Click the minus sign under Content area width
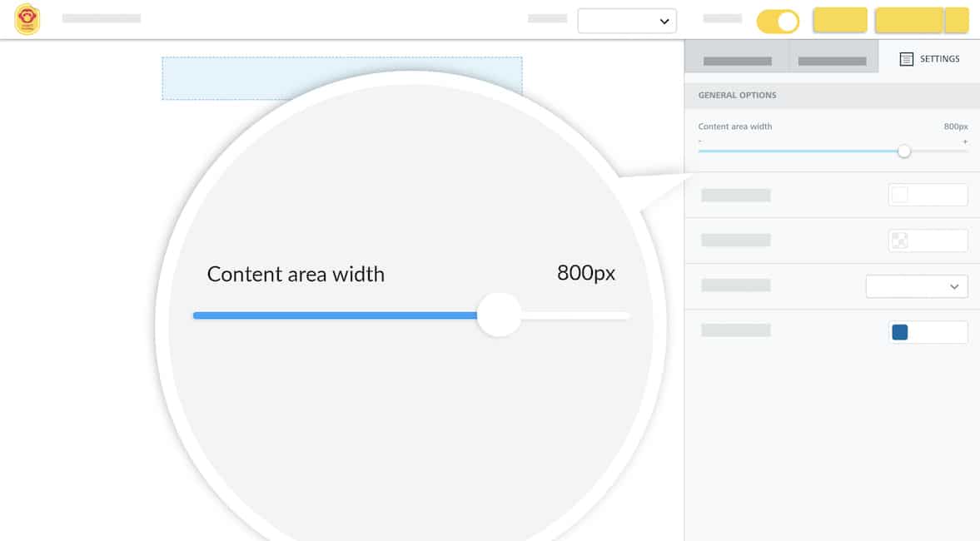Image resolution: width=980 pixels, height=541 pixels. click(700, 141)
